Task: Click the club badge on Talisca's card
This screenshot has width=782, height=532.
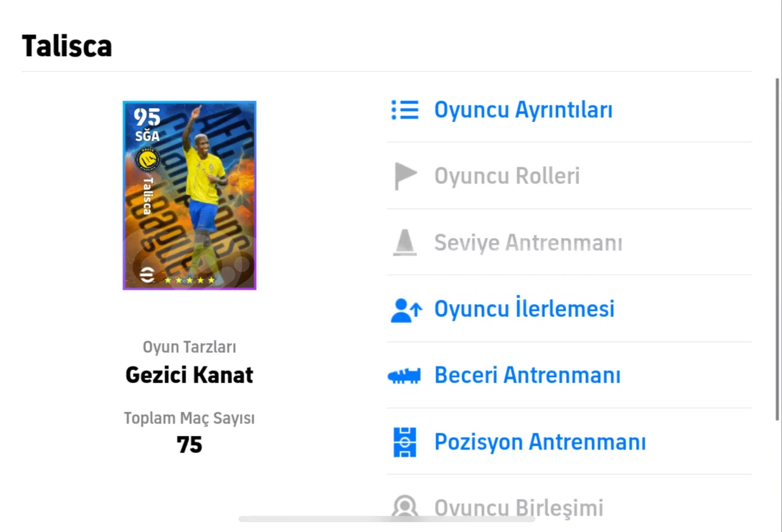Action: [147, 160]
